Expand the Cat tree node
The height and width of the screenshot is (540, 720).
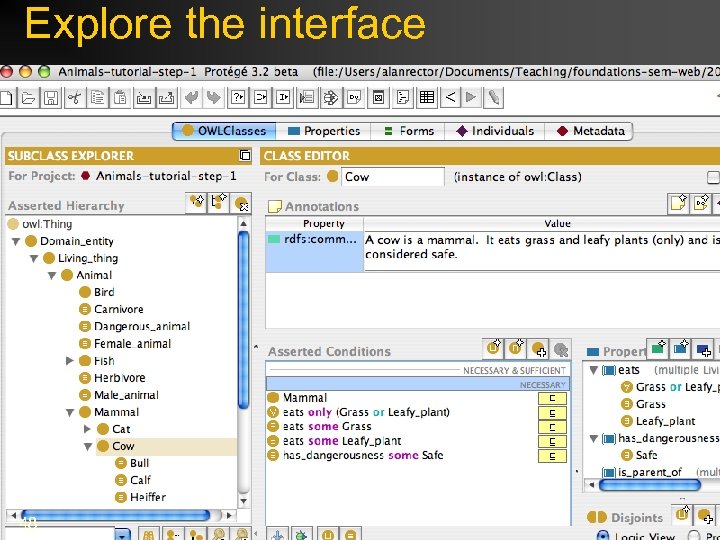88,429
